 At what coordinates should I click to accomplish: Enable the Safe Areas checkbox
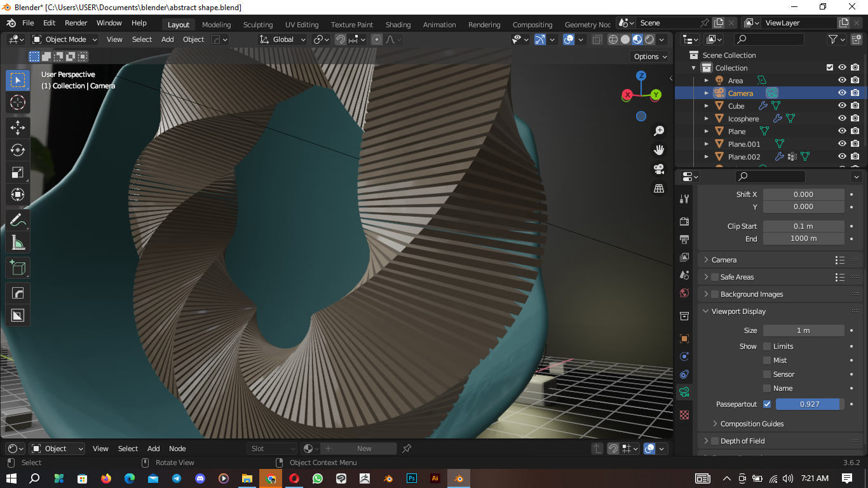[x=715, y=277]
